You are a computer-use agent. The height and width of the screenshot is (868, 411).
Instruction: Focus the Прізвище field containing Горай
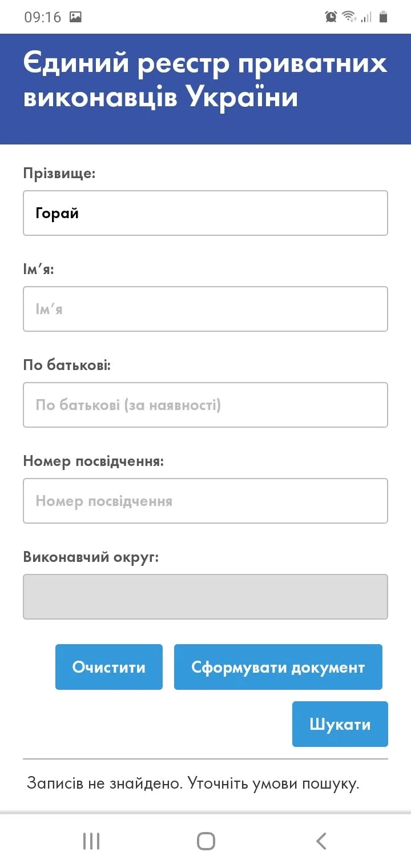205,213
